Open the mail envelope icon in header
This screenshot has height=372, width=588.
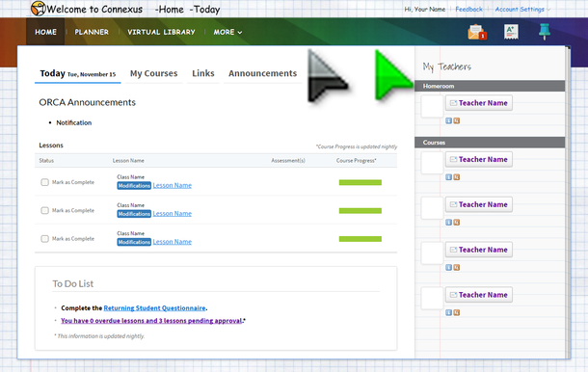pos(477,32)
